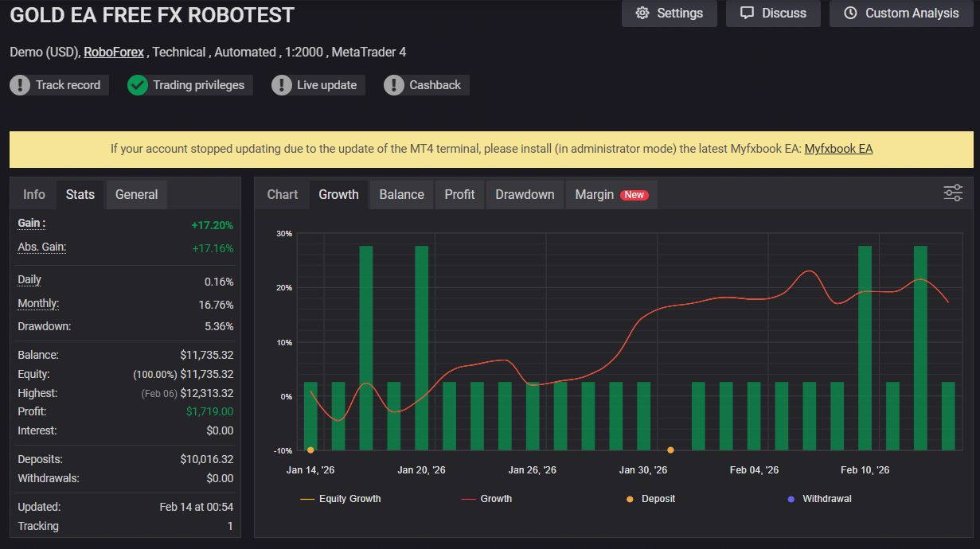980x549 pixels.
Task: Switch to the Info tab
Action: (x=34, y=194)
